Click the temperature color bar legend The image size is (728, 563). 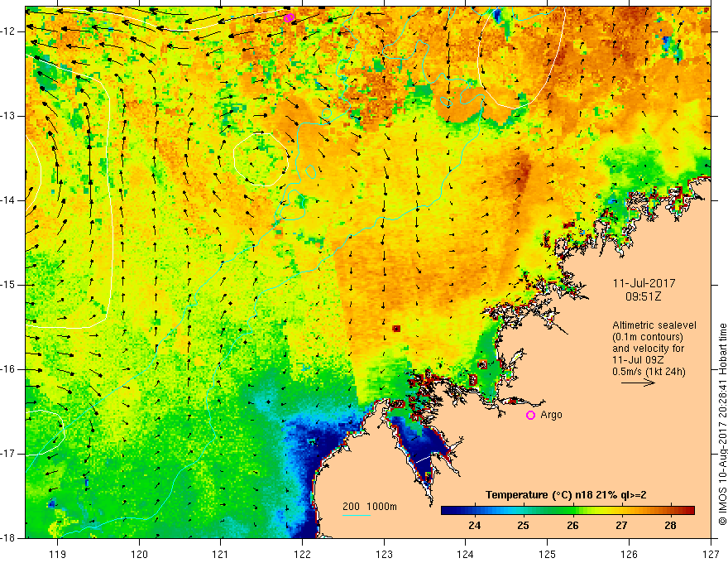(x=568, y=511)
